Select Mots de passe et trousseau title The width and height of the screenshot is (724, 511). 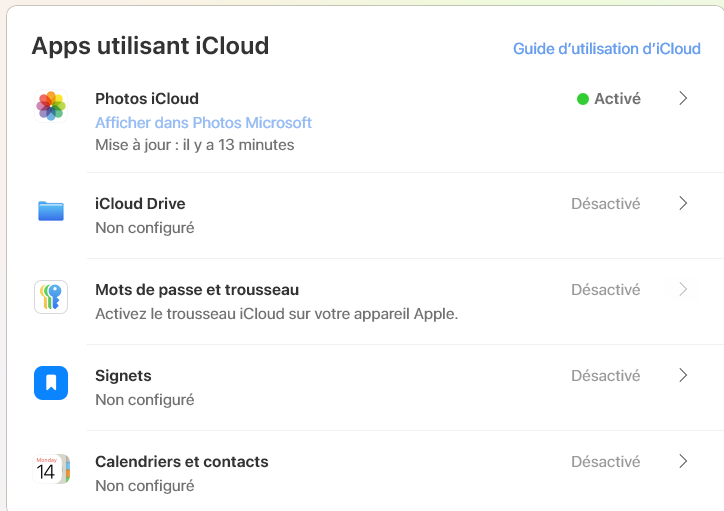(x=197, y=289)
